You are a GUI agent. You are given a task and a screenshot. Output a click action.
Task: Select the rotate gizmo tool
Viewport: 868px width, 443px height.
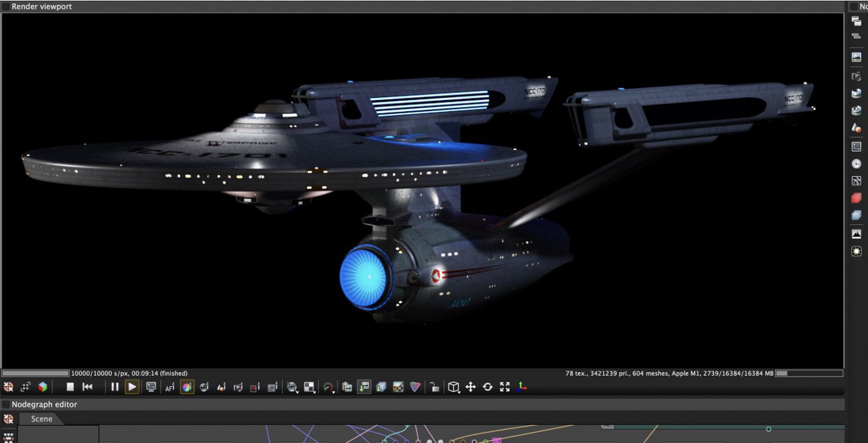click(x=488, y=387)
